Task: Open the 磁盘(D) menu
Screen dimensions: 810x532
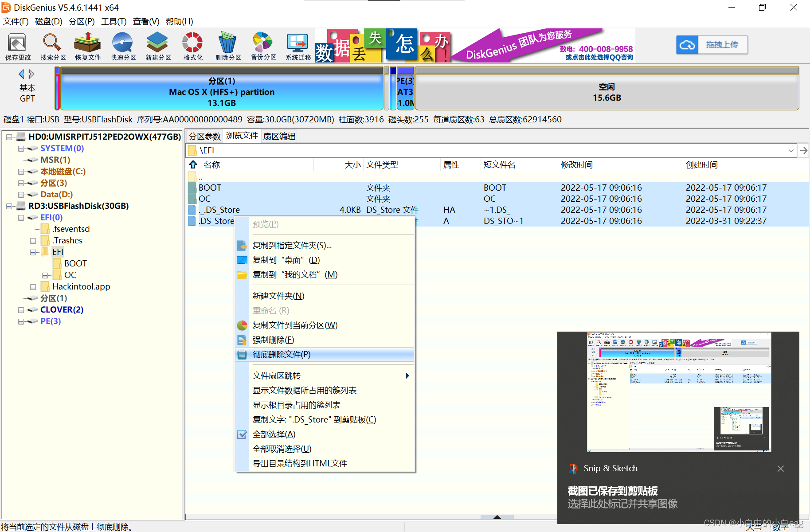Action: coord(49,21)
